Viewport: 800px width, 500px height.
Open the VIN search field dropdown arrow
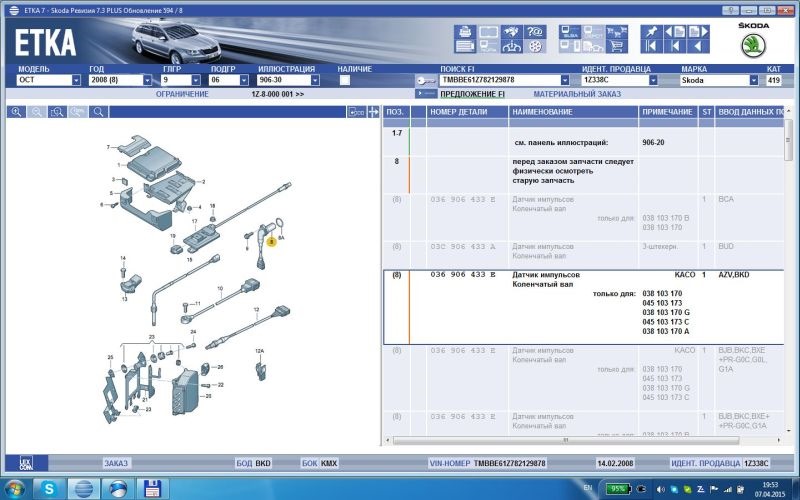565,80
